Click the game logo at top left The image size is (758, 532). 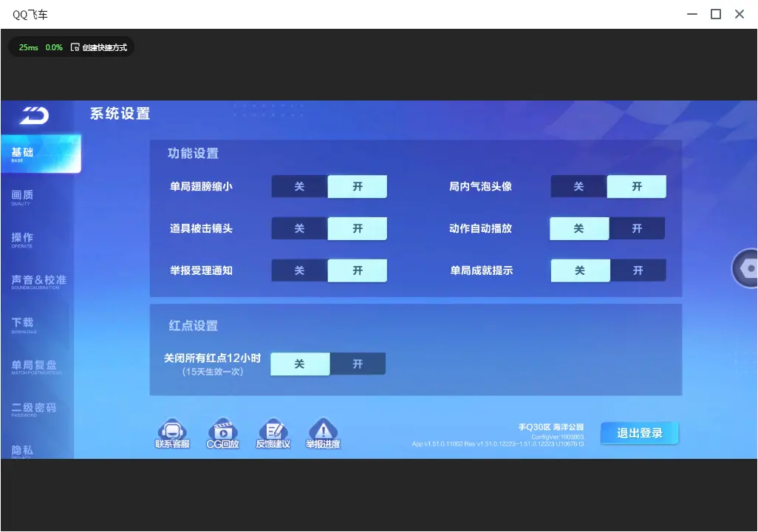(34, 115)
